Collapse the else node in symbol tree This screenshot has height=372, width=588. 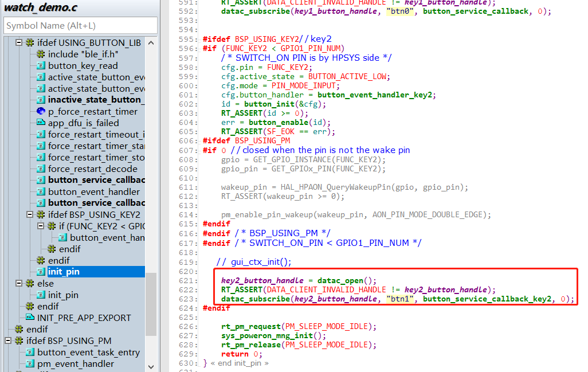coord(19,284)
